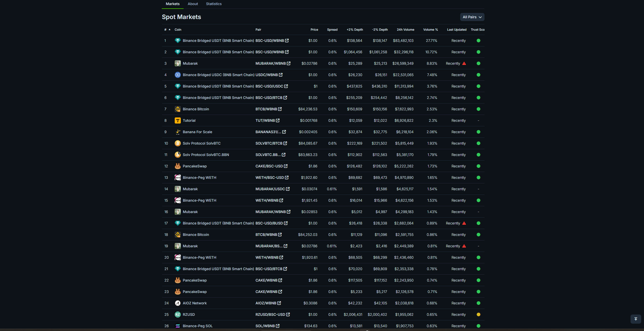Open external link icon next to SOL/WBNB
The height and width of the screenshot is (331, 644).
pos(278,326)
